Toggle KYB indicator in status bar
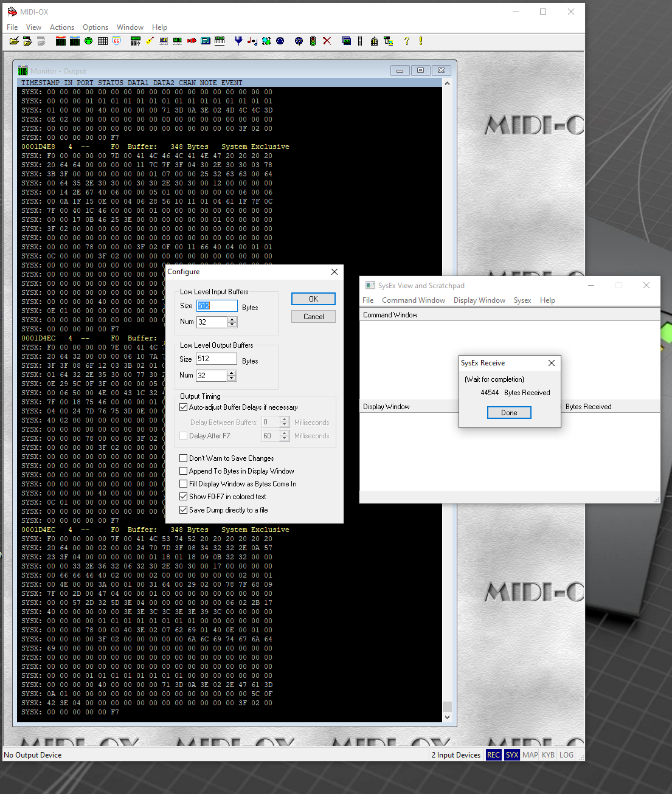672x794 pixels. pos(549,755)
